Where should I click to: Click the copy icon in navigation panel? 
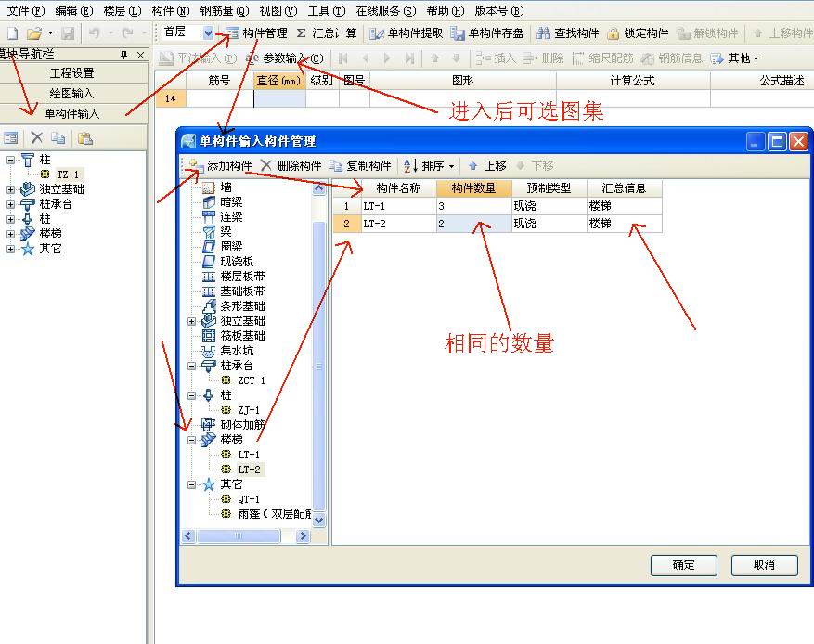click(x=58, y=137)
